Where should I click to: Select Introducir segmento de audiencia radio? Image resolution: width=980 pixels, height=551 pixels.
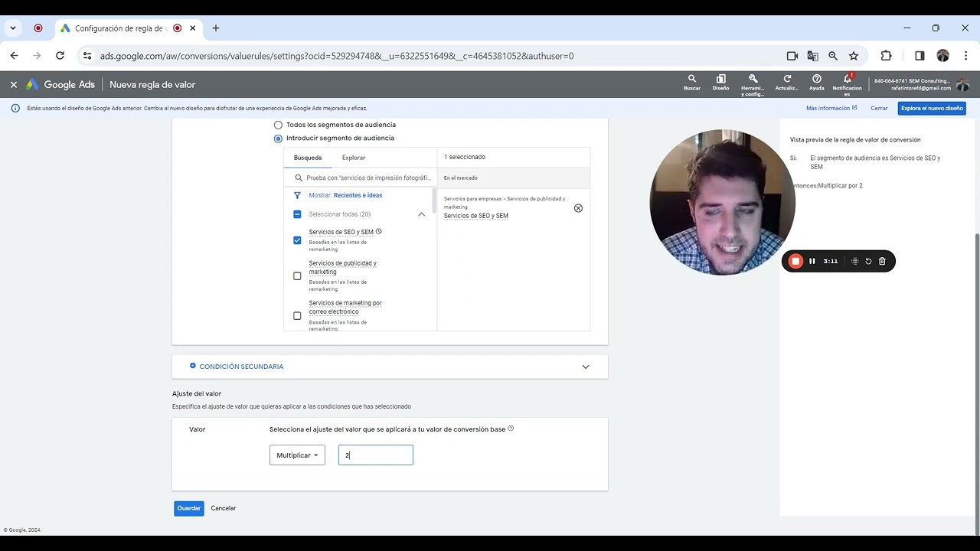(278, 139)
